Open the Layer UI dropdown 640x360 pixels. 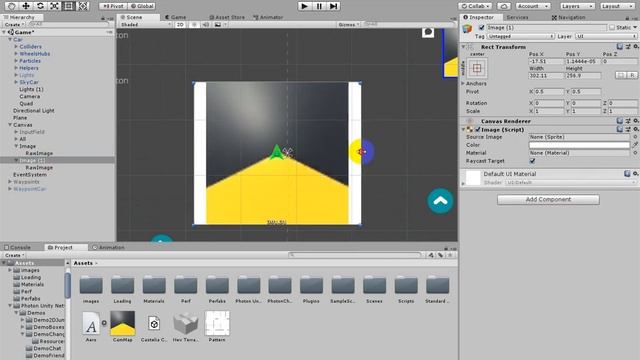tap(606, 36)
